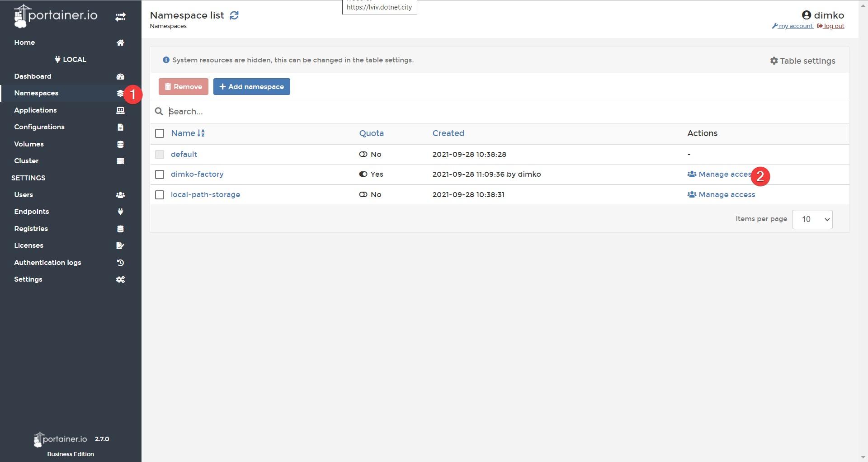The height and width of the screenshot is (462, 868).
Task: Check the dimko-factory row checkbox
Action: coord(160,174)
